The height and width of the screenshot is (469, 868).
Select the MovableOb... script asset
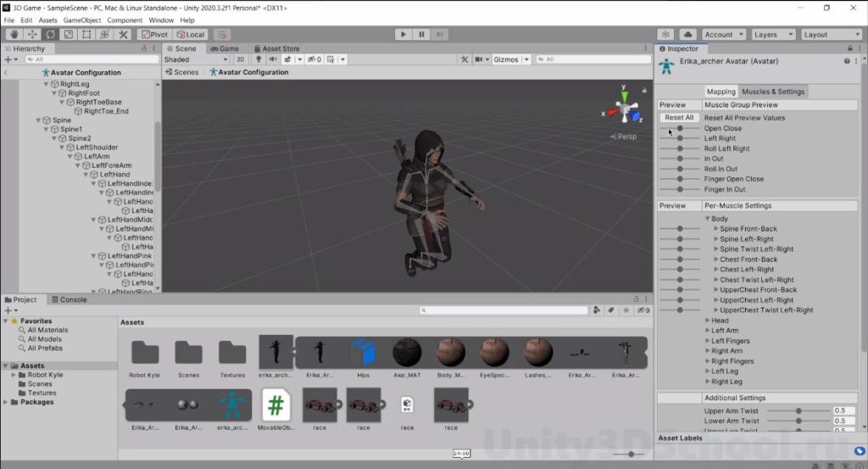pos(275,410)
